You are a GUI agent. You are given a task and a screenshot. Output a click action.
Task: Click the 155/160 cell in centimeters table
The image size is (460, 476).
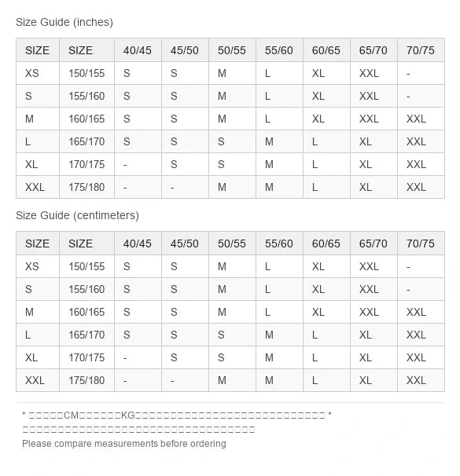87,289
